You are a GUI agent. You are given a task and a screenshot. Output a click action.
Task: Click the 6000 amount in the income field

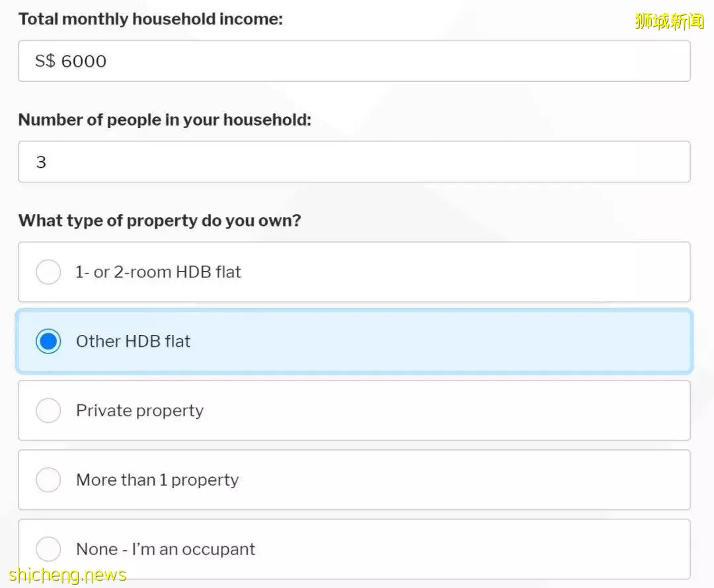(84, 61)
